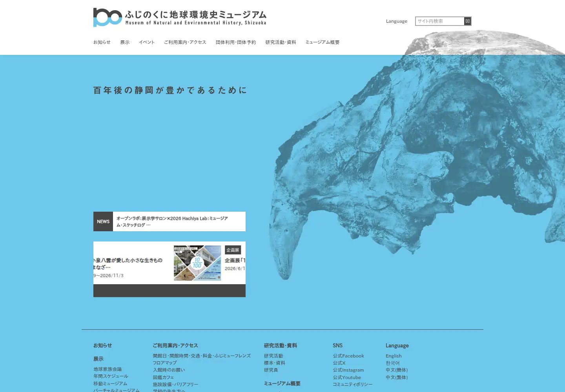Open the 研究活動 footer link
The image size is (565, 392).
pyautogui.click(x=273, y=356)
